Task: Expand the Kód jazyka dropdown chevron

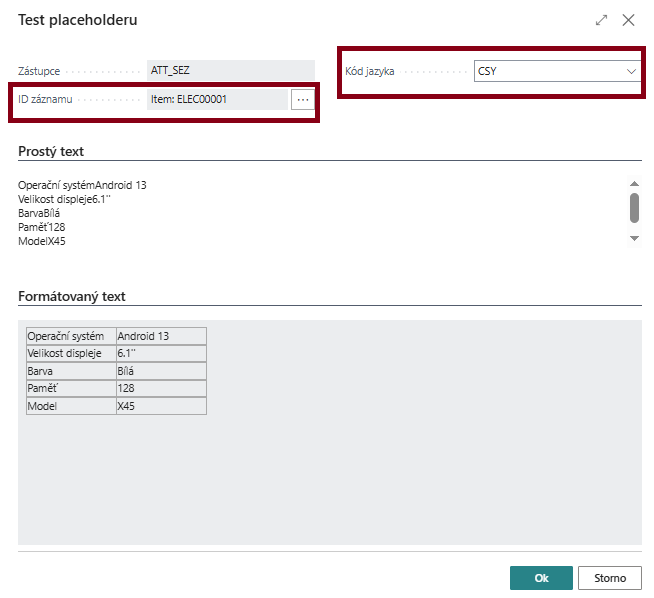Action: (x=631, y=71)
